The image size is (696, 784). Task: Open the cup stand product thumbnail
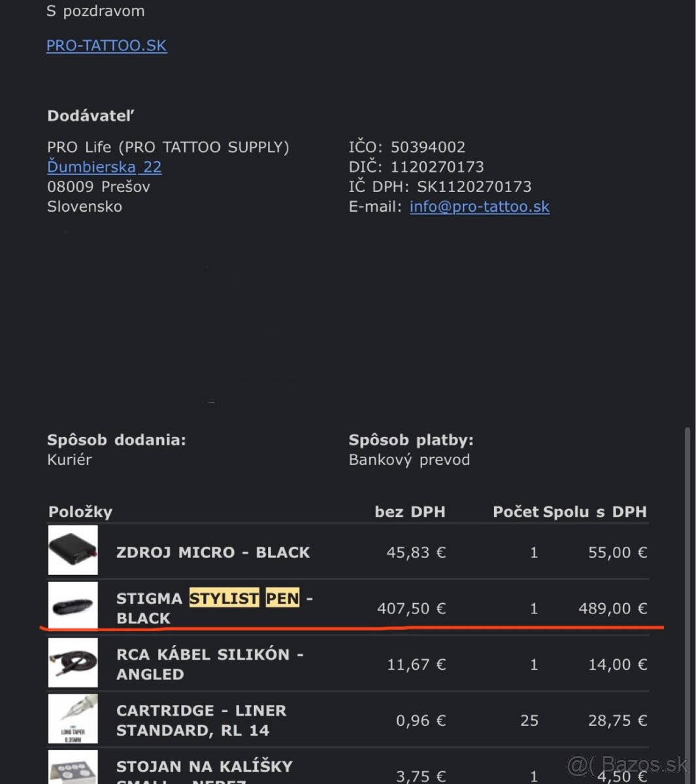(73, 769)
